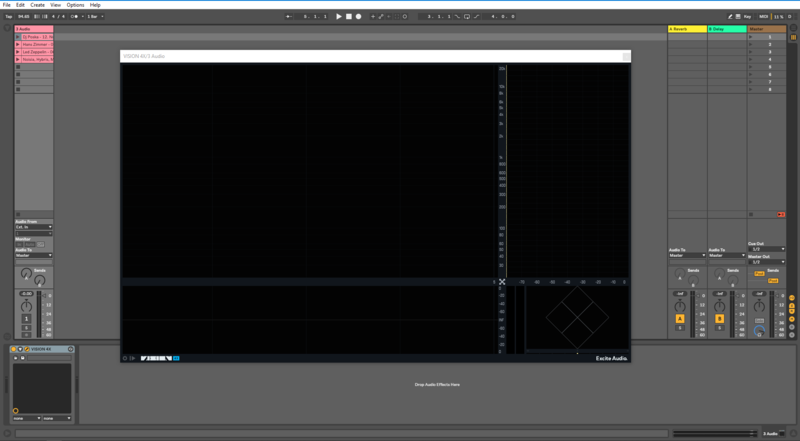Arm the Arrangement Record button
The image size is (800, 441).
(358, 16)
